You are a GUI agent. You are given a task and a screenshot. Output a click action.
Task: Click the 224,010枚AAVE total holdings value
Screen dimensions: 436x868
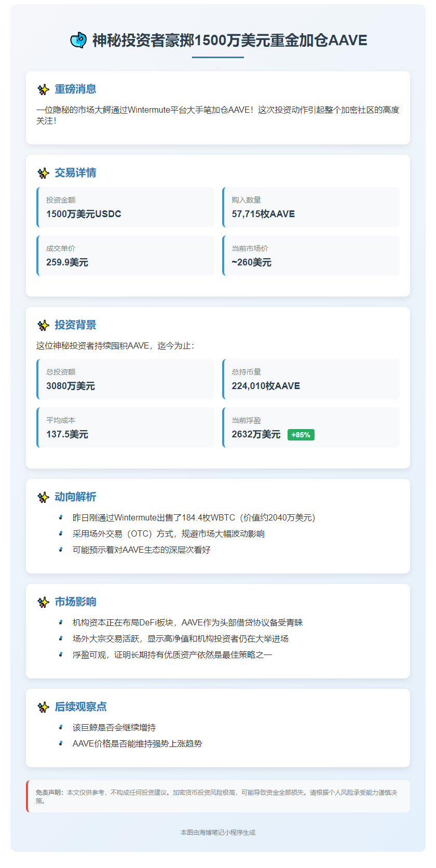pyautogui.click(x=266, y=386)
